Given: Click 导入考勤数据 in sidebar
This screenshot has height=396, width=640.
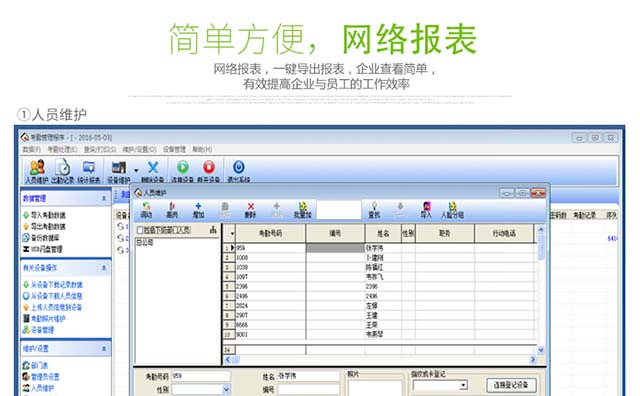Looking at the screenshot, I should [48, 215].
